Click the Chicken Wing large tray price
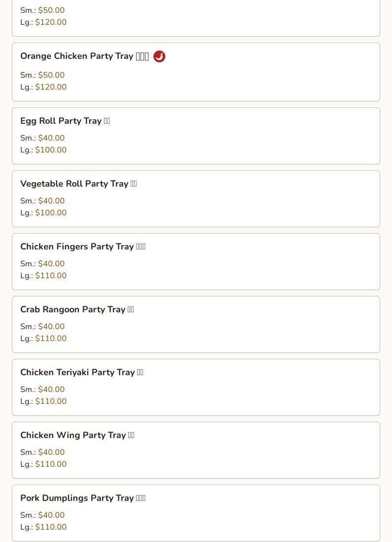Viewport: 392px width, 542px height. click(50, 464)
